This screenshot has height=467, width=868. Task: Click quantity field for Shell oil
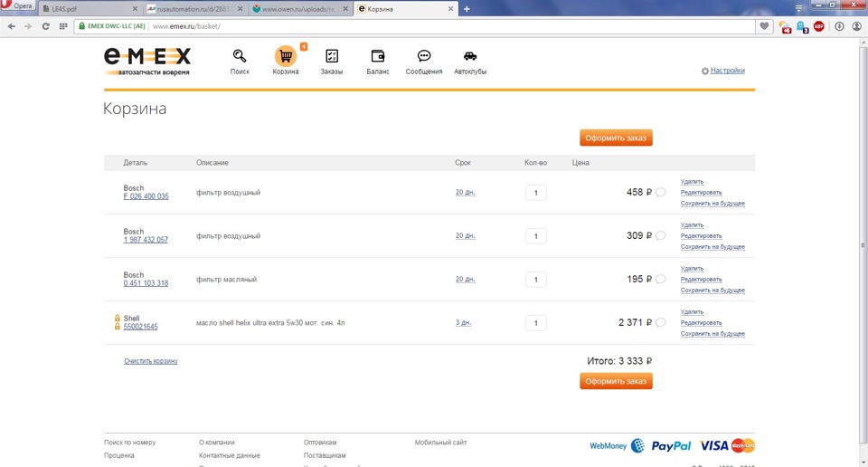[x=535, y=323]
